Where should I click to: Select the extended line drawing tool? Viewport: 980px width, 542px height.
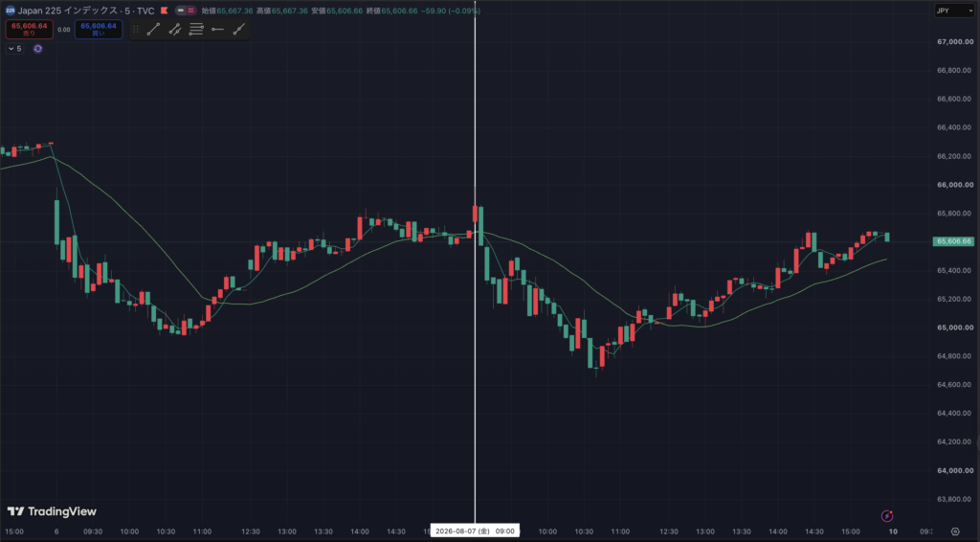(238, 30)
